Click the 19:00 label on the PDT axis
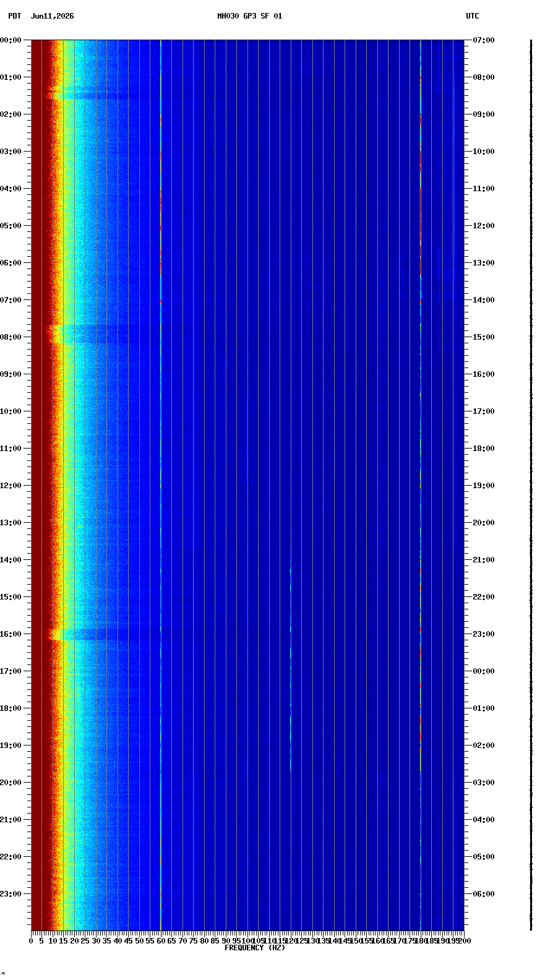Image resolution: width=558 pixels, height=980 pixels. coord(11,746)
